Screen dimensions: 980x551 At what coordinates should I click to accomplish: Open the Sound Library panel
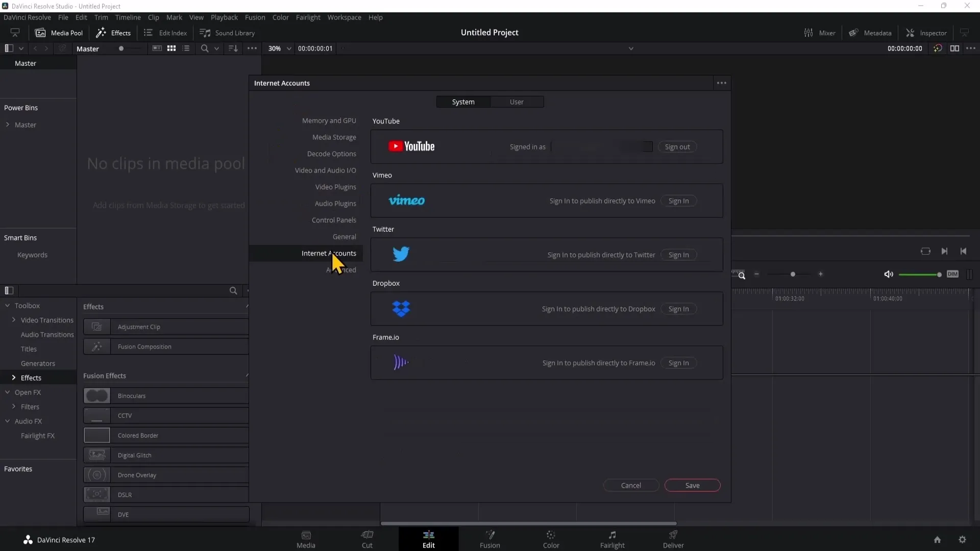[x=227, y=33]
